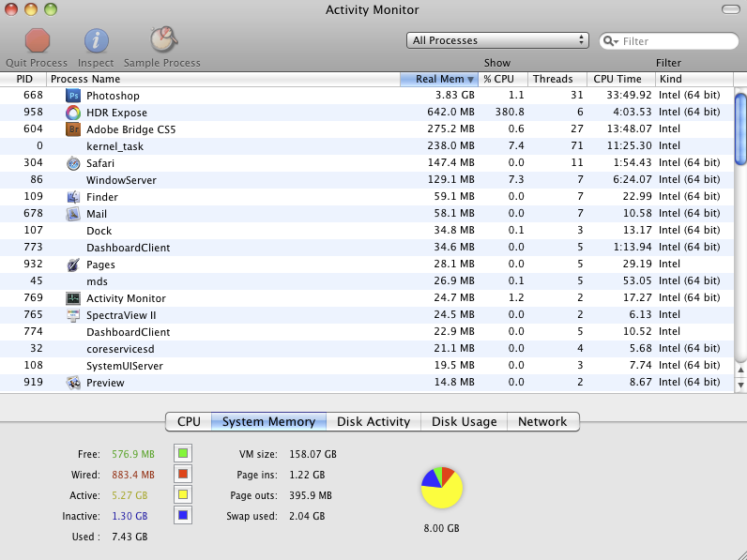This screenshot has height=560, width=747.
Task: Click the Swap used 2.04 GB value
Action: (x=307, y=516)
